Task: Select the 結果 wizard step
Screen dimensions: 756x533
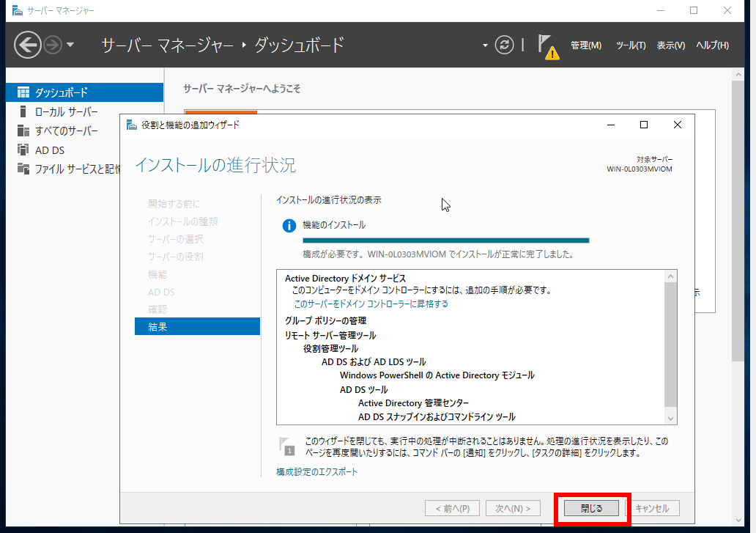Action: 197,326
